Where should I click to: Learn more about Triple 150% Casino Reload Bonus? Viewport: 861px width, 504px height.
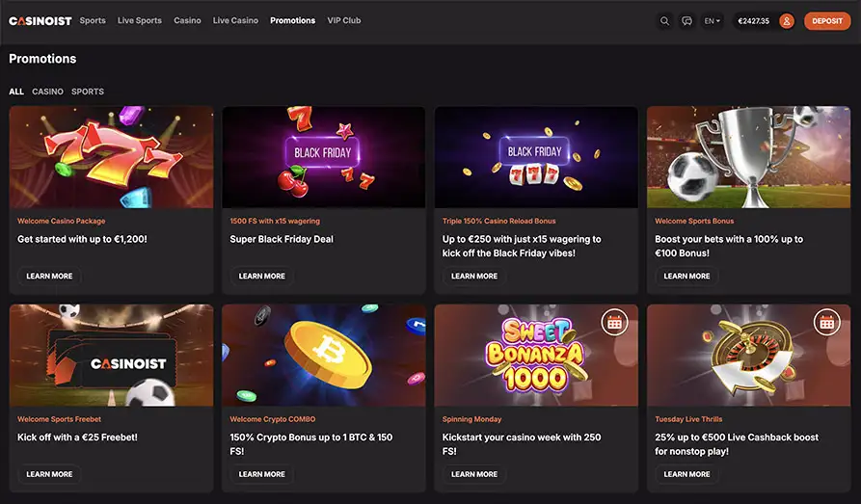[x=474, y=277]
